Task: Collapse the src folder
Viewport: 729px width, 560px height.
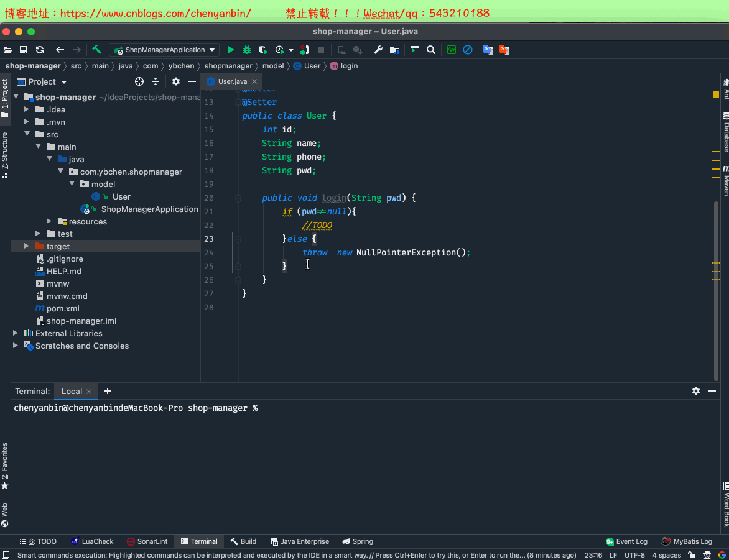Action: 27,134
